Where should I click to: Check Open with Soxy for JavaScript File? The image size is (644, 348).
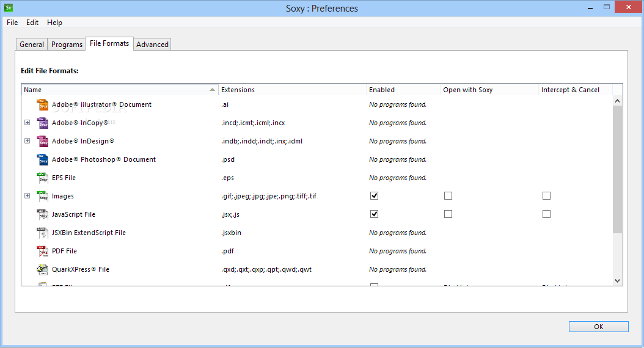click(448, 214)
